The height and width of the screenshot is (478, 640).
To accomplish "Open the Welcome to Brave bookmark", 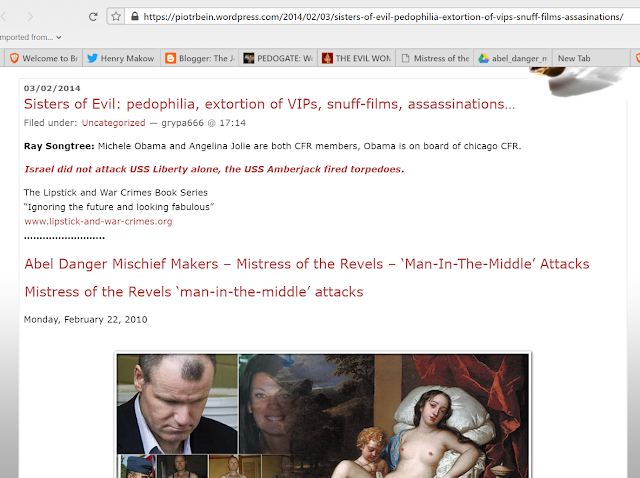I will pos(44,58).
